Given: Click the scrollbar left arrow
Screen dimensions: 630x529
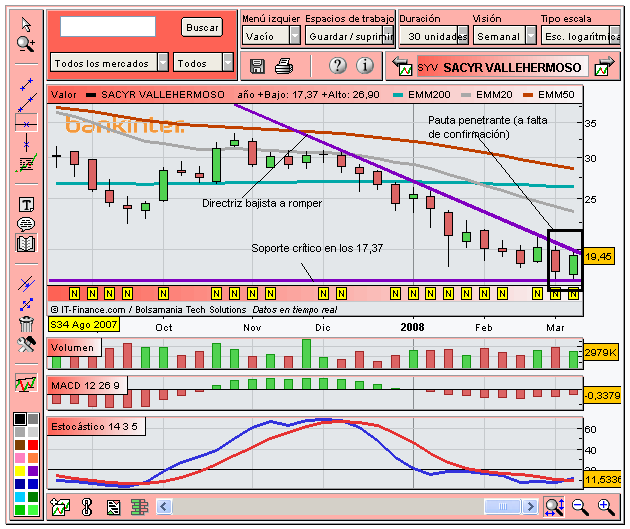Looking at the screenshot, I should (x=164, y=507).
